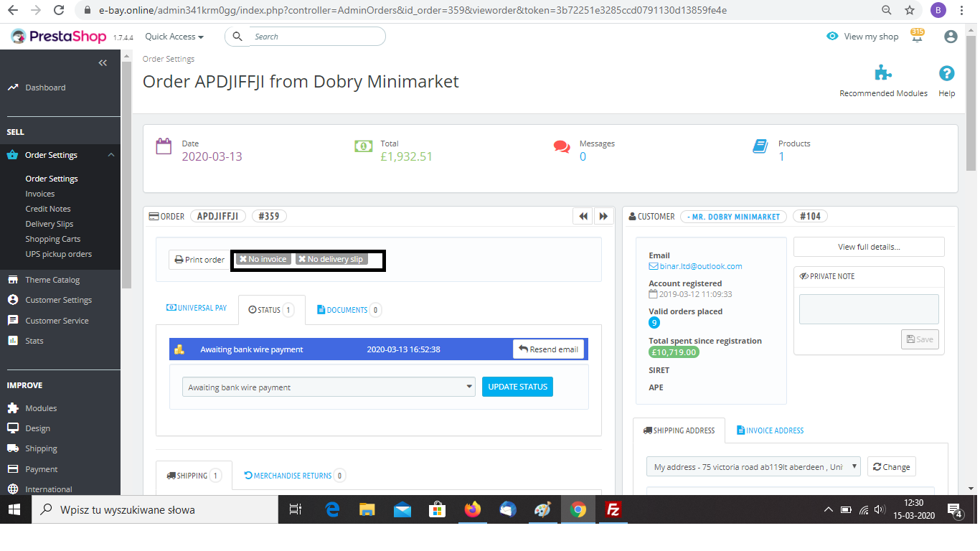Open Shopping Carts in sidebar
Viewport: 980px width, 551px height.
tap(53, 239)
